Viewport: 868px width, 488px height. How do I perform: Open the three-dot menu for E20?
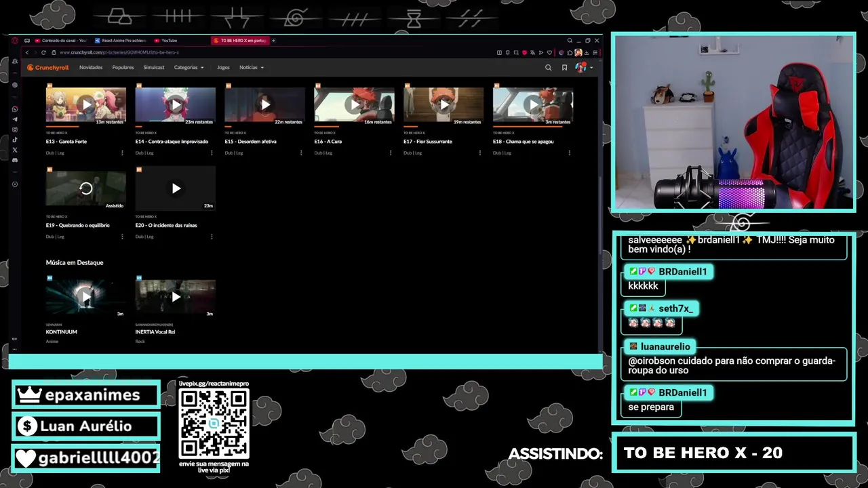[x=212, y=237]
